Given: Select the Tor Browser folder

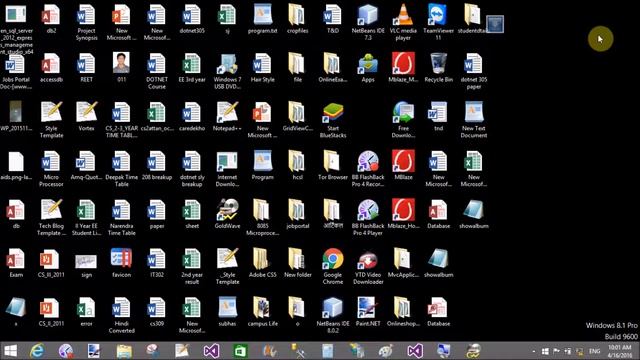Looking at the screenshot, I should 333,165.
